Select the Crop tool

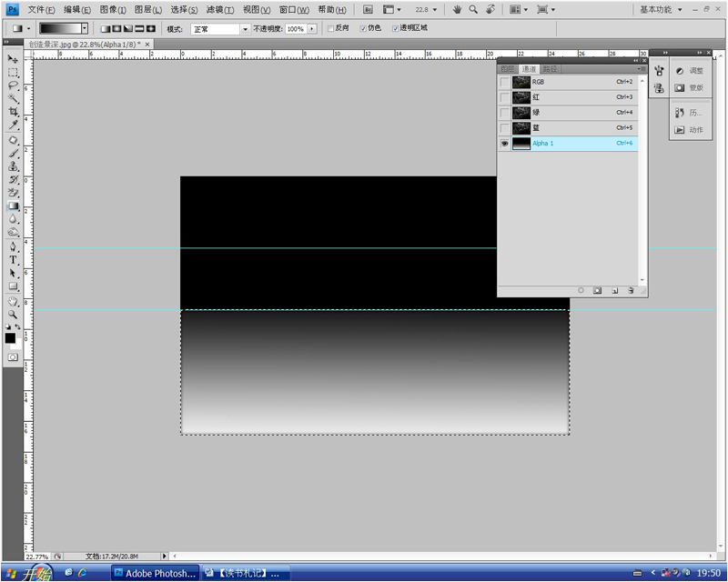point(14,111)
